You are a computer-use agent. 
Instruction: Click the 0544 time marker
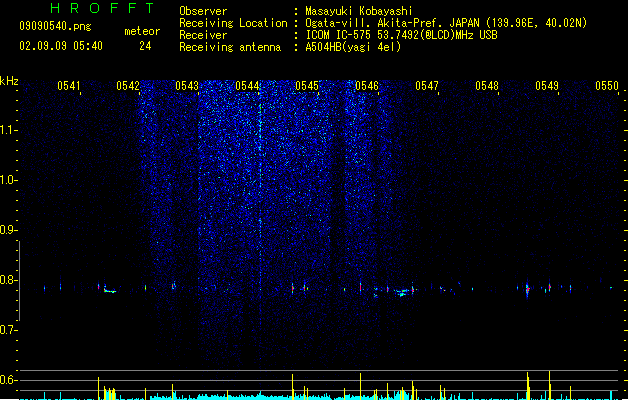coord(247,85)
